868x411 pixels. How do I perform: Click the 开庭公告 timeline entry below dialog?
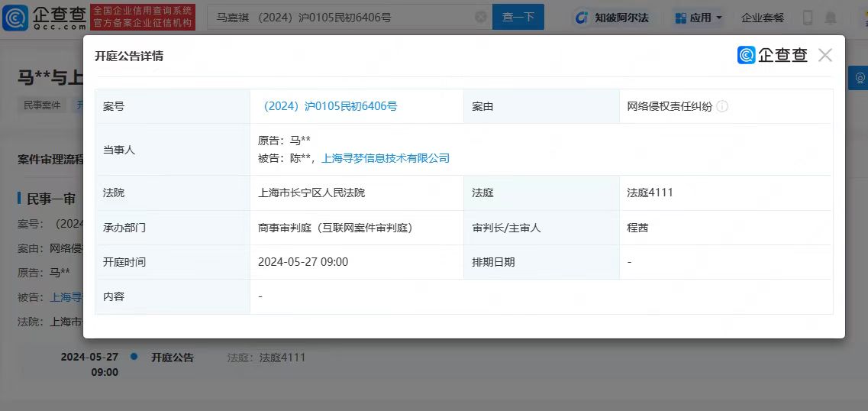coord(173,358)
